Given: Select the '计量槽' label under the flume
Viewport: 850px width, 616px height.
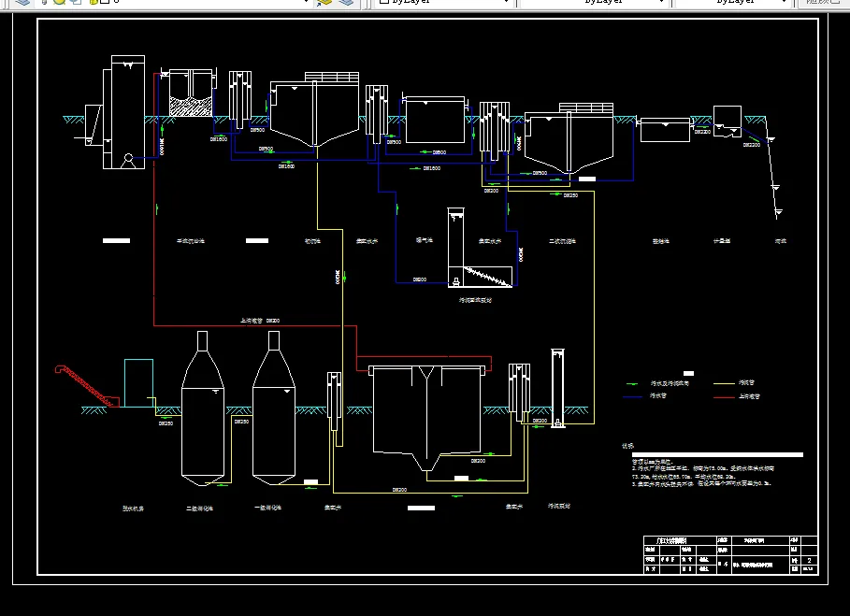Looking at the screenshot, I should (722, 240).
